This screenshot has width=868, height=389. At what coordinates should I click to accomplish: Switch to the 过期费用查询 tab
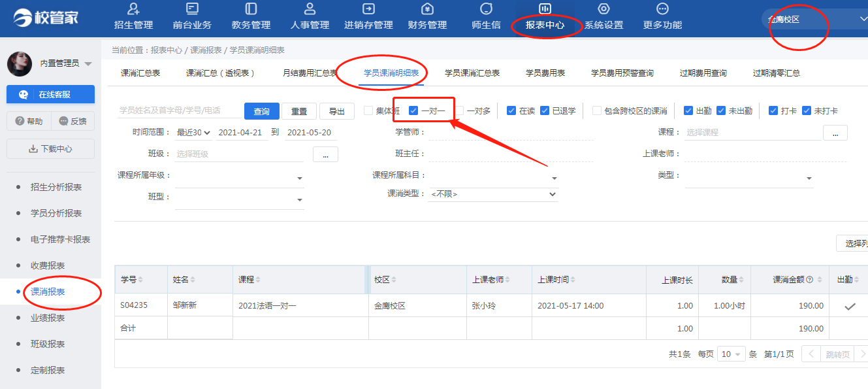tap(703, 73)
